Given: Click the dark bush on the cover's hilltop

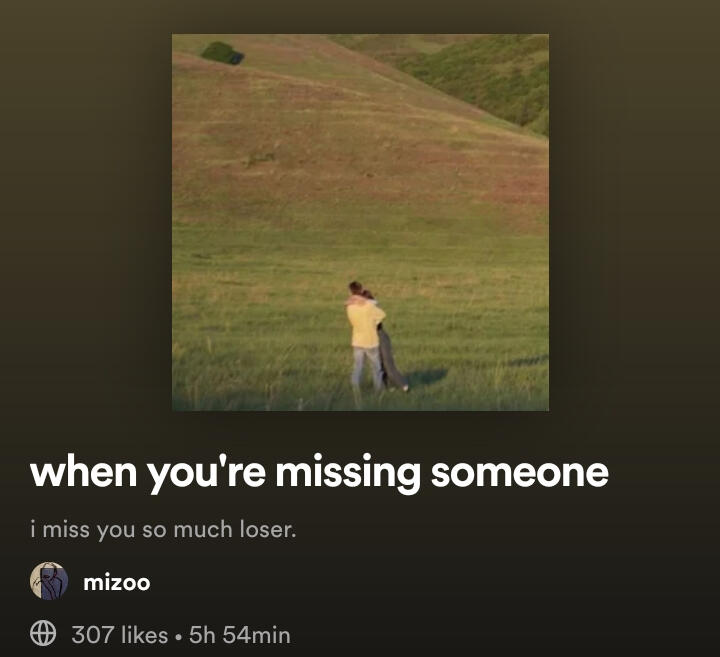Looking at the screenshot, I should click(222, 53).
